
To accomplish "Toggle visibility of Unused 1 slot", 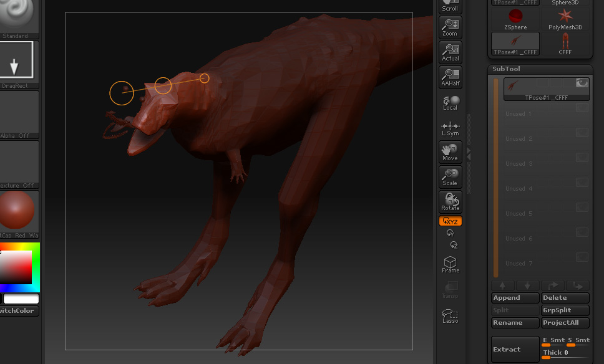I will click(x=582, y=108).
